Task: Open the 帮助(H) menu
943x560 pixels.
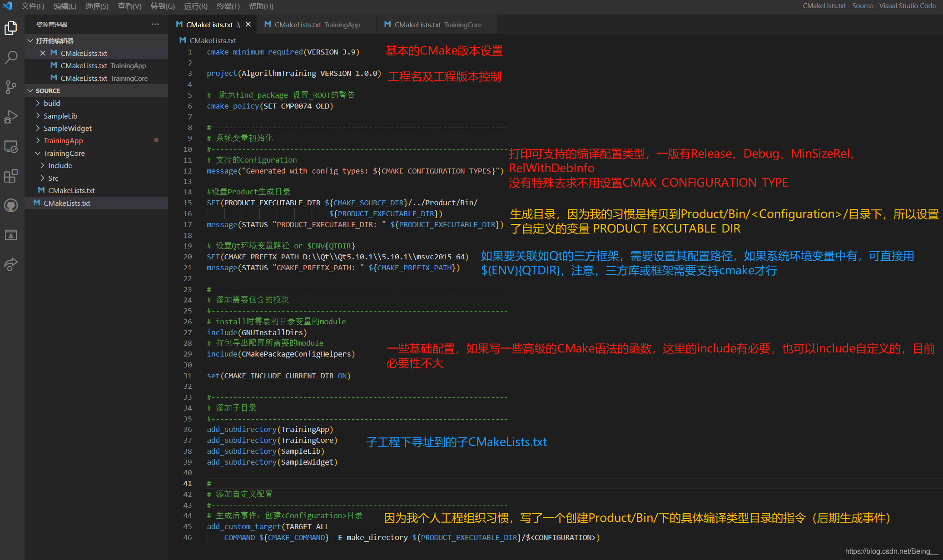Action: tap(261, 6)
